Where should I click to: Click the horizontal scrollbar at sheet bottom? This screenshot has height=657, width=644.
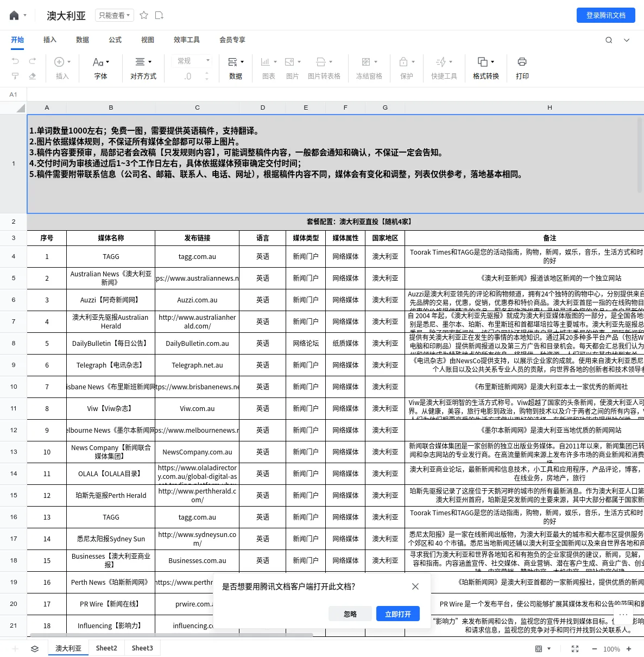coord(172,635)
